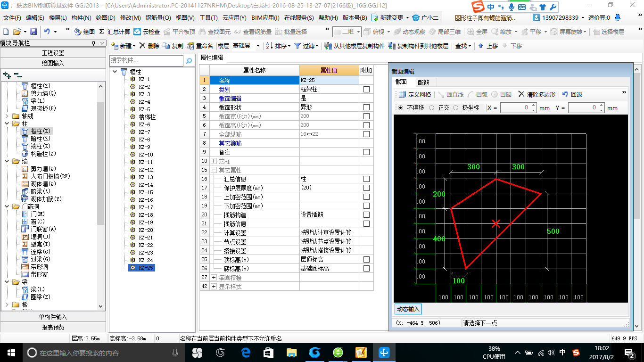Pin the 模块导航栏 panel
The width and height of the screenshot is (644, 362).
click(x=93, y=43)
